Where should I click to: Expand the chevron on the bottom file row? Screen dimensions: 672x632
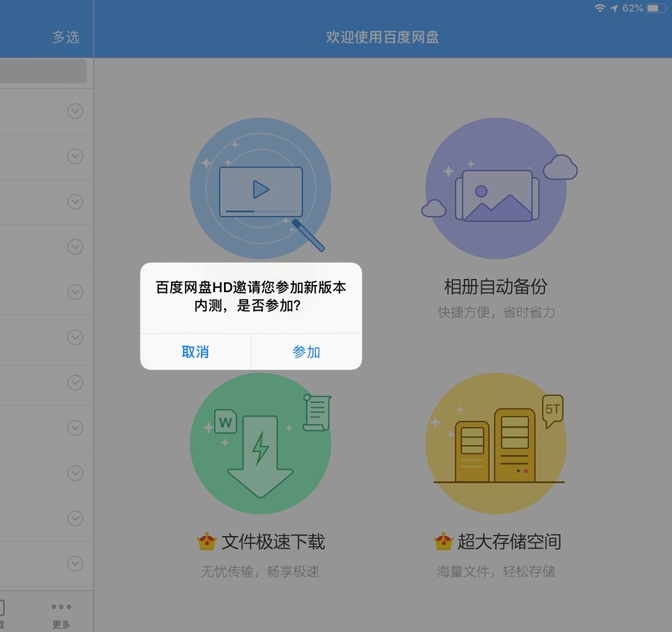pos(75,564)
